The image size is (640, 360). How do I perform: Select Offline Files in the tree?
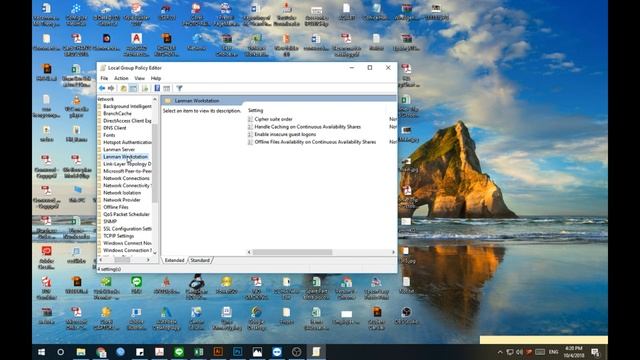[x=116, y=207]
